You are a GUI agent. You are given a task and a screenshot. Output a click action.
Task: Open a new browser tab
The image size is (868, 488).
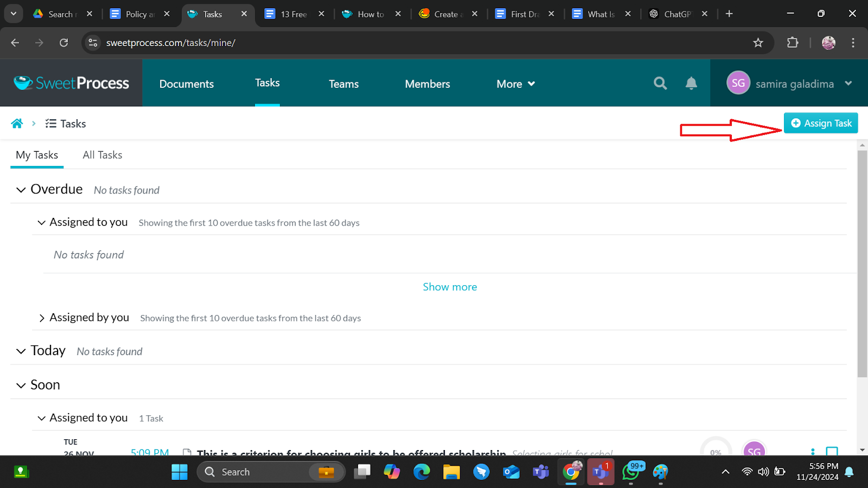[729, 14]
